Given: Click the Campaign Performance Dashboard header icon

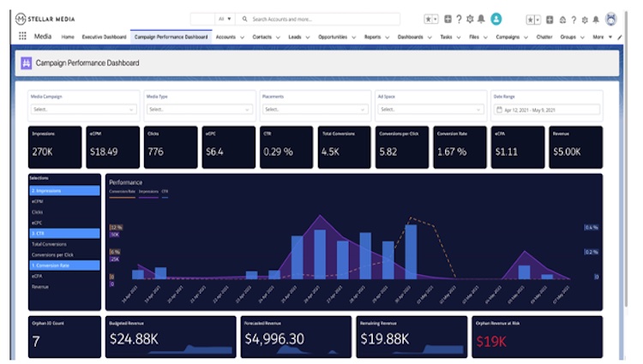Looking at the screenshot, I should point(27,63).
